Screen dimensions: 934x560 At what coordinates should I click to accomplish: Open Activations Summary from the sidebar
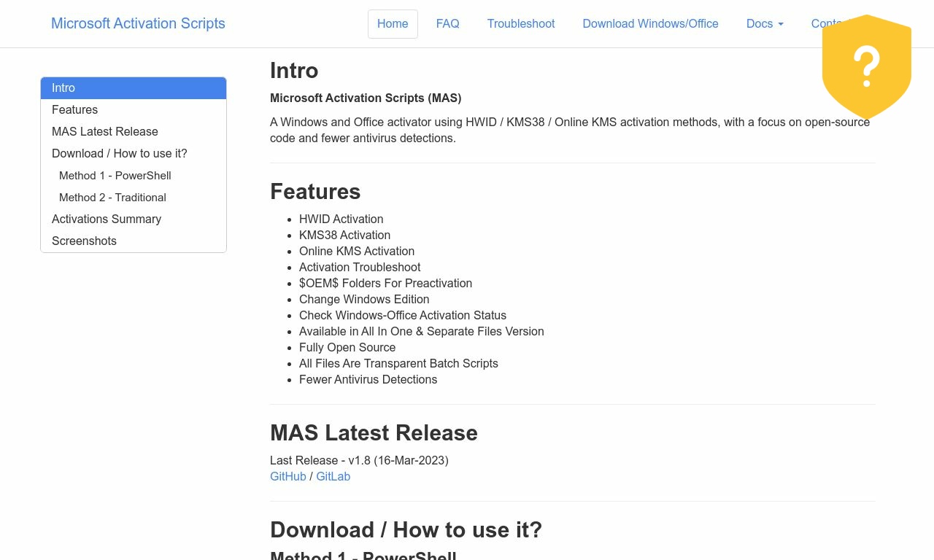[x=107, y=219]
